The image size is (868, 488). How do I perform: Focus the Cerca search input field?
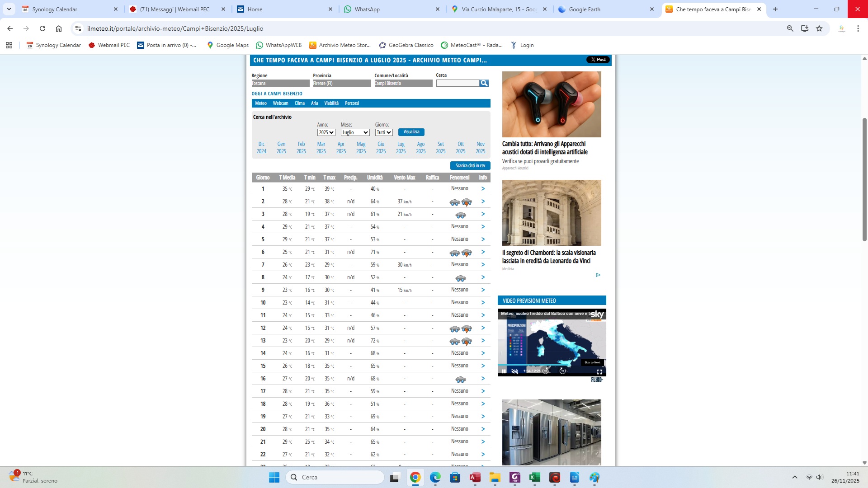point(458,83)
